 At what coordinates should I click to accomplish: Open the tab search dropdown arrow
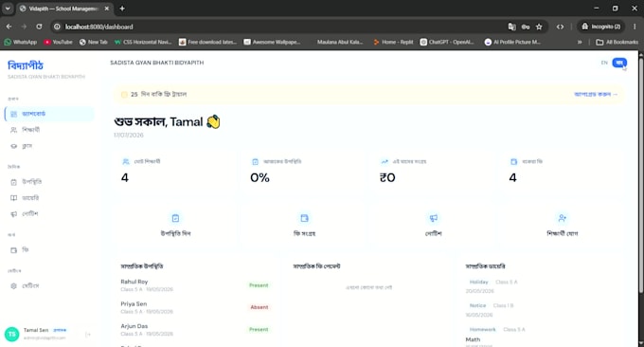click(x=8, y=9)
